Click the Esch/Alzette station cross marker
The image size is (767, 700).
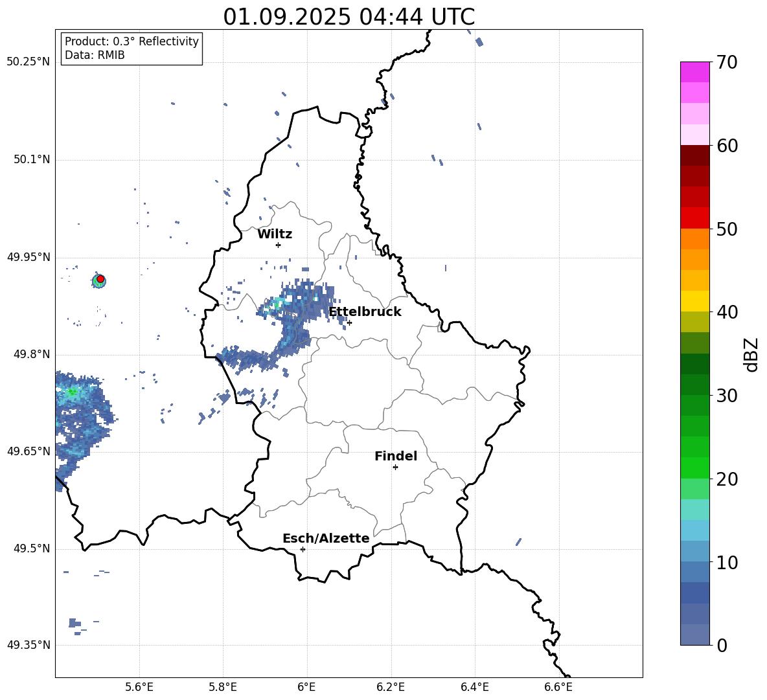pos(303,549)
